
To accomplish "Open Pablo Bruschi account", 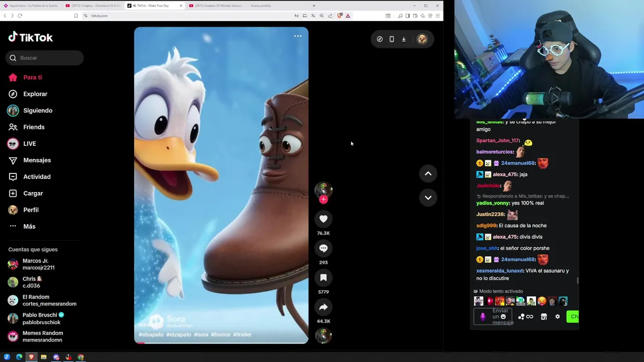I will point(36,319).
